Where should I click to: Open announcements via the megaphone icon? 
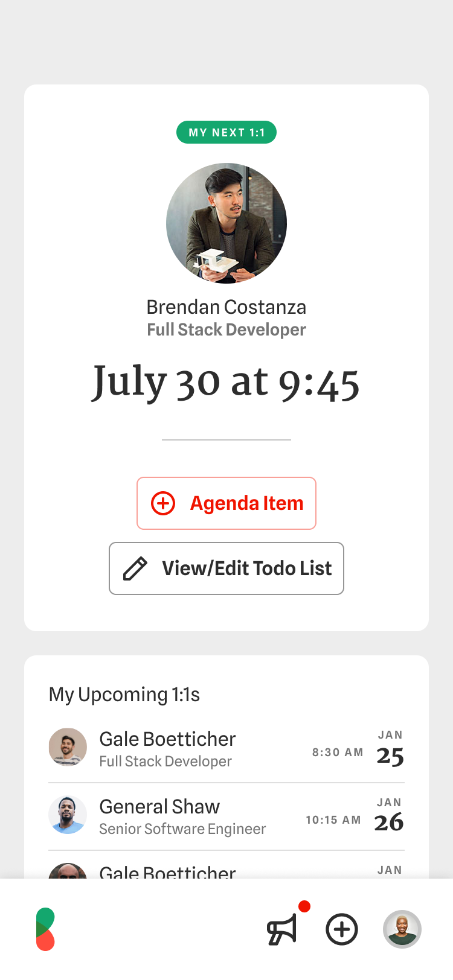click(x=282, y=929)
